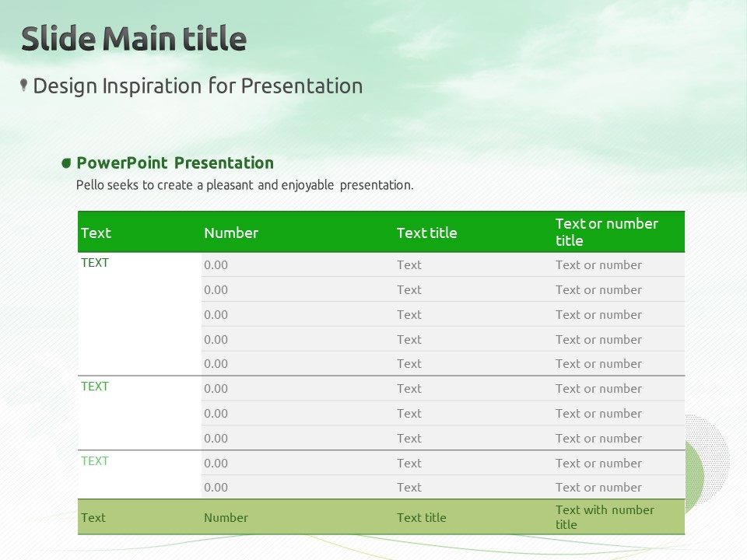Screen dimensions: 747x560
Task: Click the "Text with number title" footer cell
Action: point(605,517)
